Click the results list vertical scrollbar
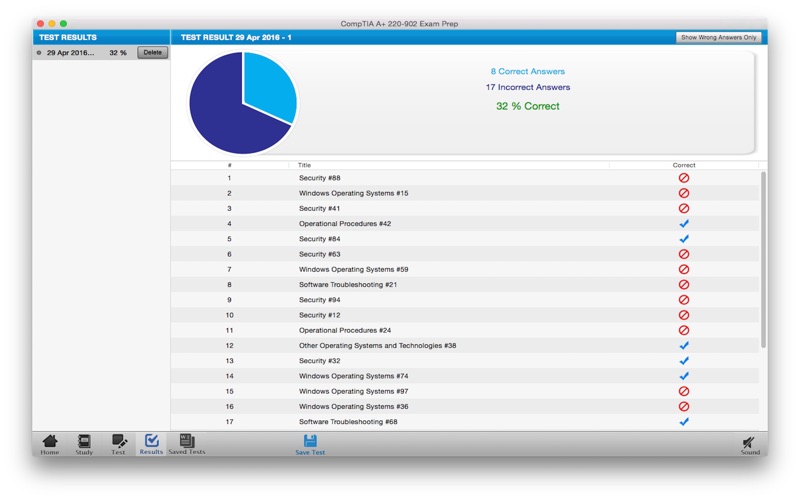Screen dimensions: 800x500 click(x=763, y=260)
